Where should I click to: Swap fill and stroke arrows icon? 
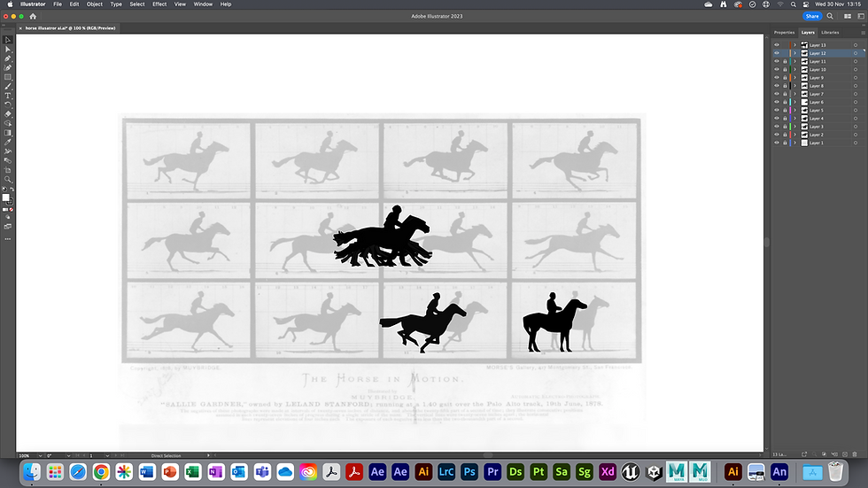tap(12, 190)
